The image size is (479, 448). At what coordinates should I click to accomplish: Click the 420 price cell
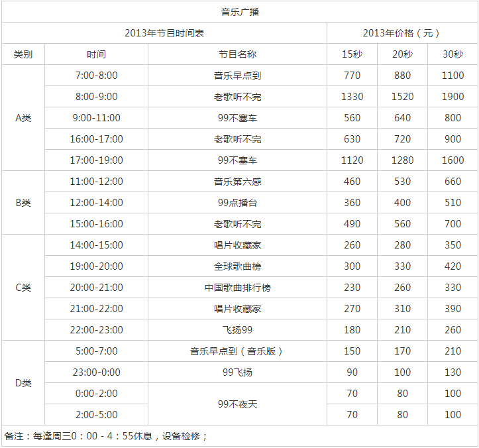452,266
